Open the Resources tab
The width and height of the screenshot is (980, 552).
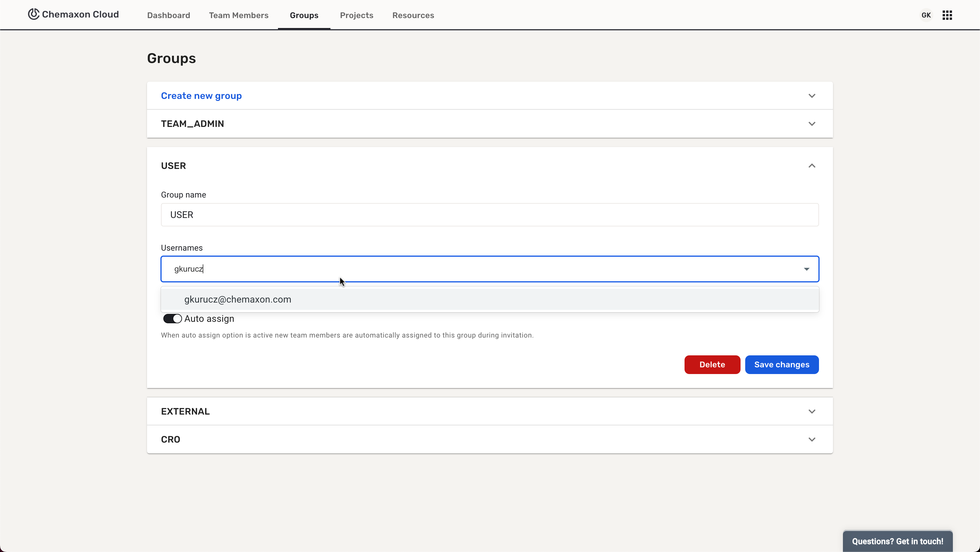pos(413,15)
